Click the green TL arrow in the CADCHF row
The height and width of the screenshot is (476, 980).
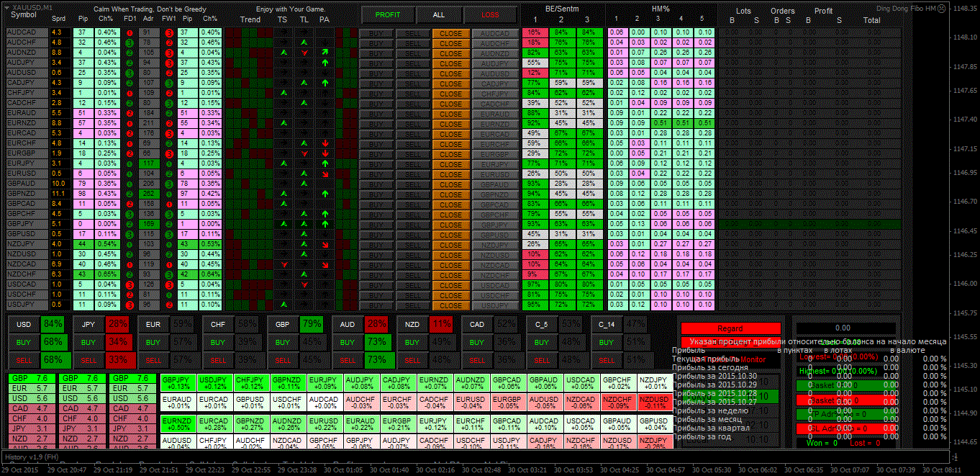(304, 104)
